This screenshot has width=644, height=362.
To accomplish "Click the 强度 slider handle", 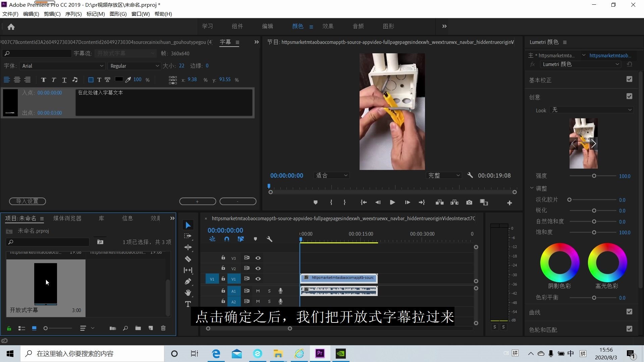I will click(594, 176).
